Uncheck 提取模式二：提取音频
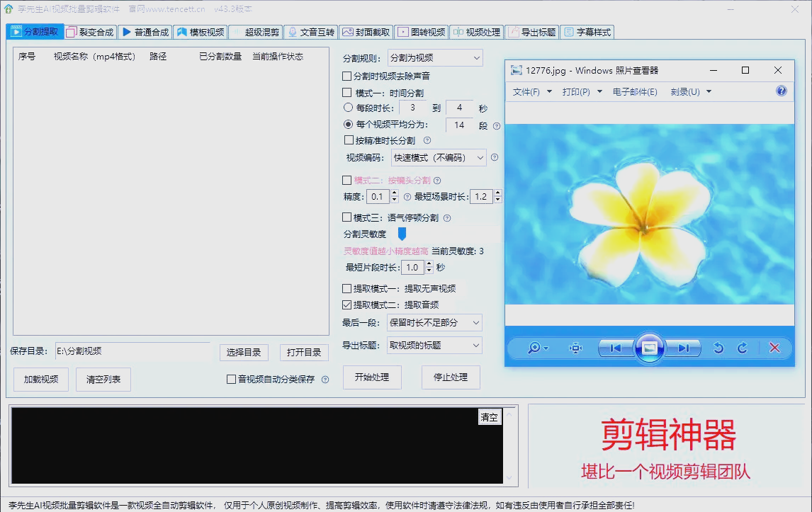Screen dimensions: 812x512 click(347, 305)
